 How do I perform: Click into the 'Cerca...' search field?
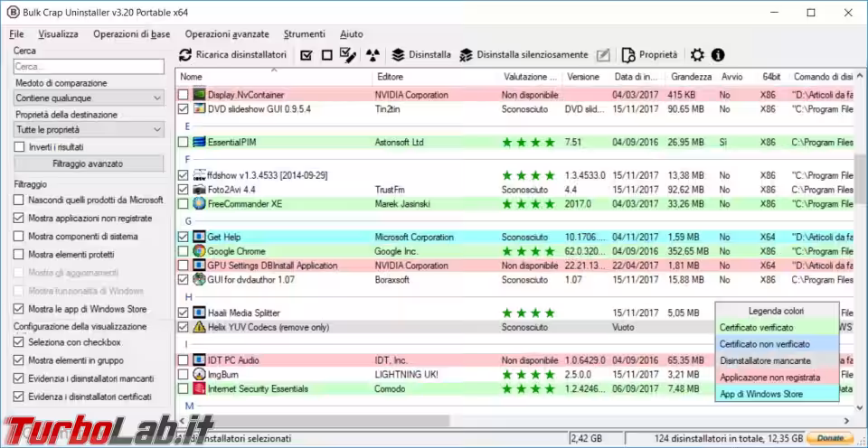(x=88, y=67)
